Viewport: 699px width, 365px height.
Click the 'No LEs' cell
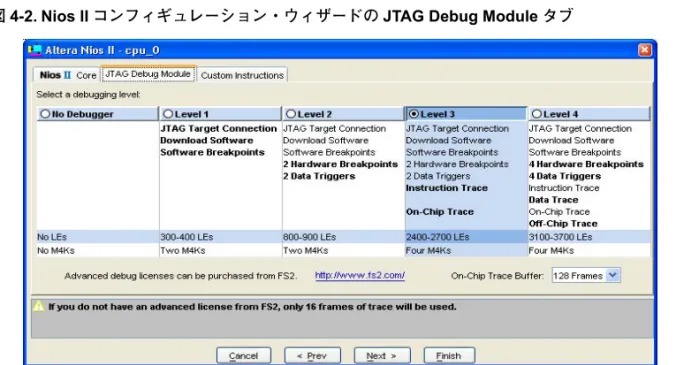97,237
